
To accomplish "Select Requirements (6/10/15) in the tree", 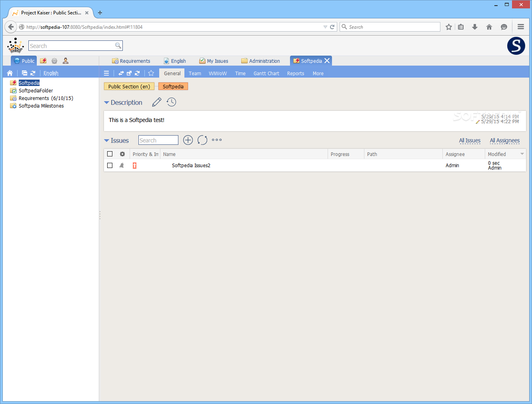I will (x=46, y=98).
